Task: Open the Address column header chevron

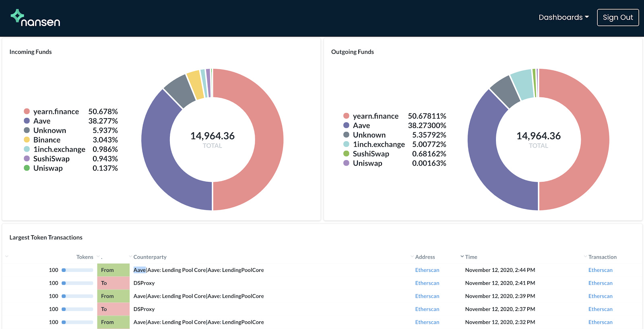Action: (x=412, y=257)
